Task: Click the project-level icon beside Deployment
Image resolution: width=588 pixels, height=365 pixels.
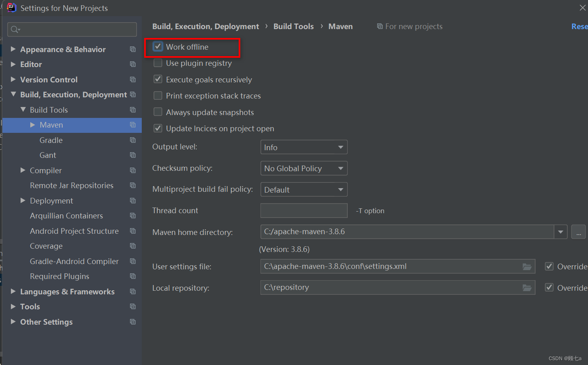Action: 132,201
